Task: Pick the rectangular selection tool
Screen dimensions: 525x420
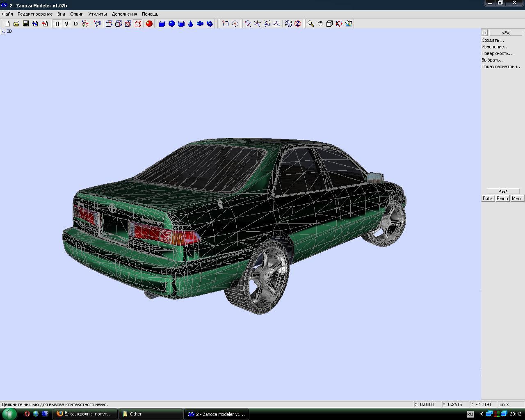Action: tap(226, 24)
